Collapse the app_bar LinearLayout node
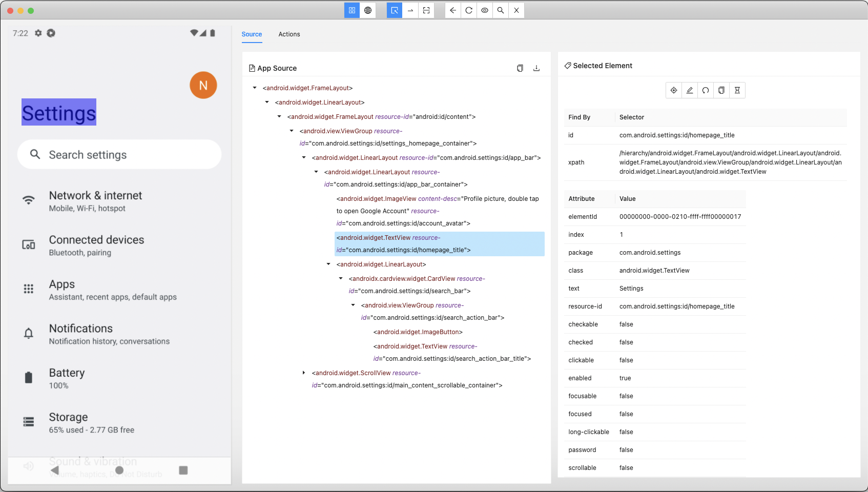Screen dimensions: 868x492 [304, 158]
